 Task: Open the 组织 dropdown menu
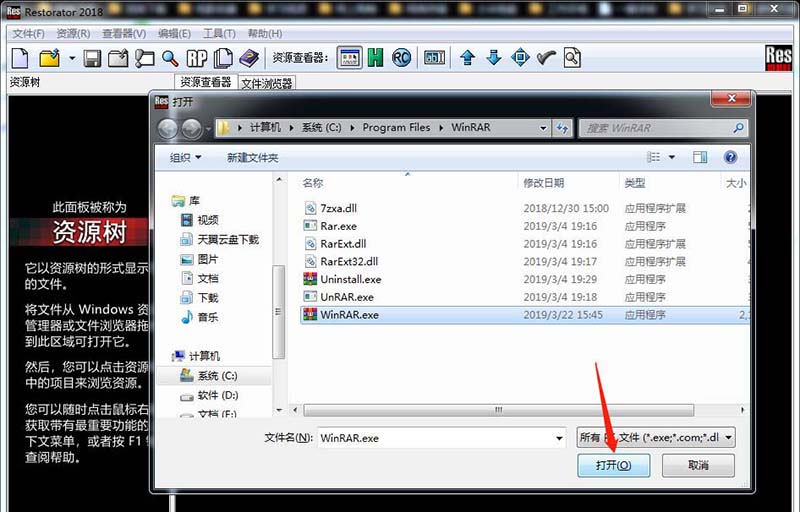tap(186, 158)
